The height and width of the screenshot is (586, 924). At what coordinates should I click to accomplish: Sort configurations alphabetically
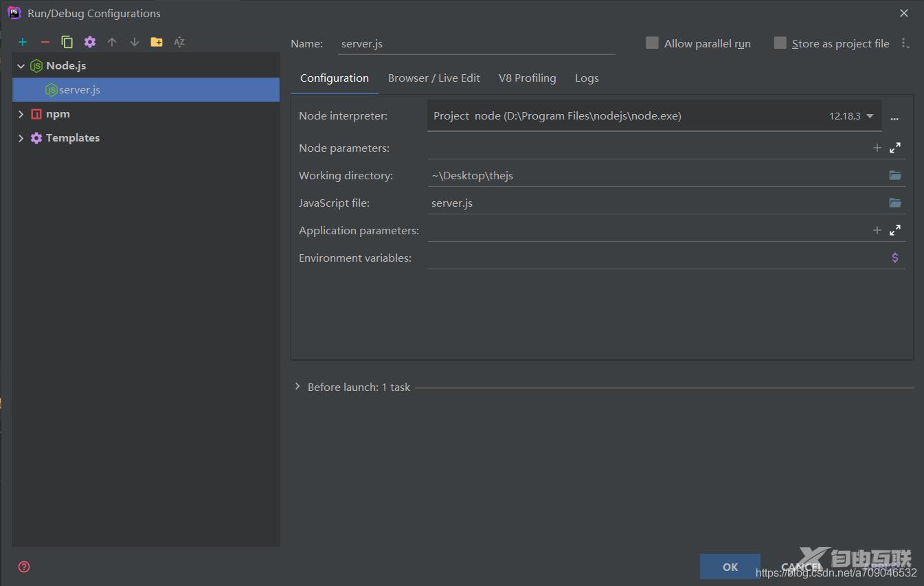coord(179,42)
